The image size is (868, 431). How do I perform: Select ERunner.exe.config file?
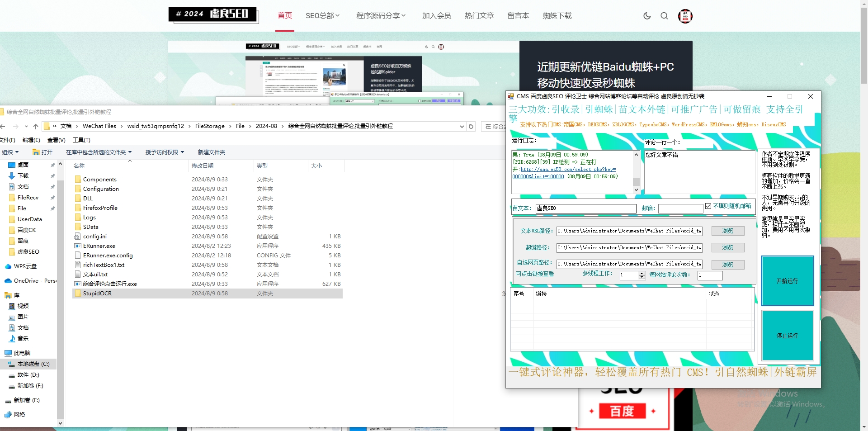tap(108, 256)
